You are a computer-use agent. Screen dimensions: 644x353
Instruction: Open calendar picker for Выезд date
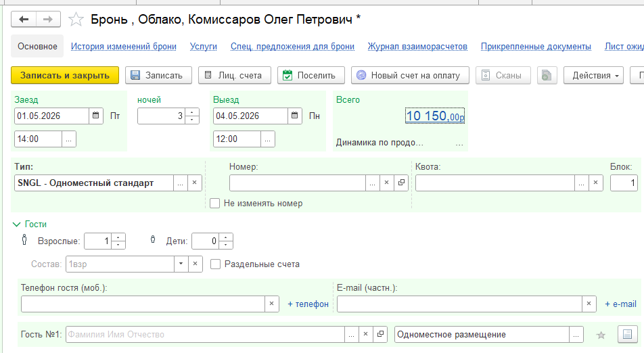click(x=294, y=116)
